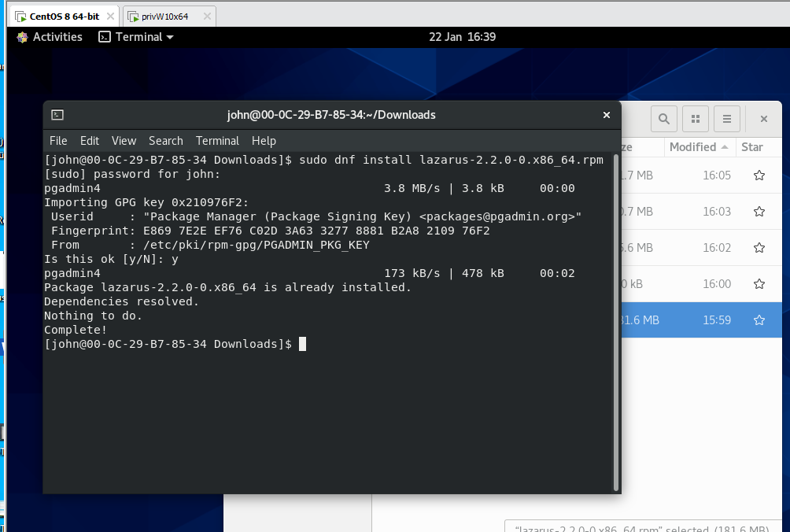Select the file row modified at 16:02
The width and height of the screenshot is (790, 532).
(x=701, y=248)
